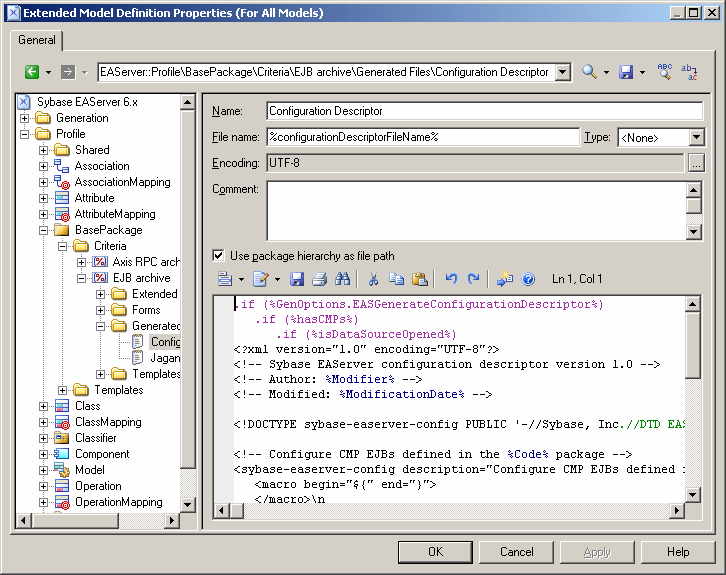Click the ABC find-in-items icon
Screen dimensions: 726x575
coord(664,71)
